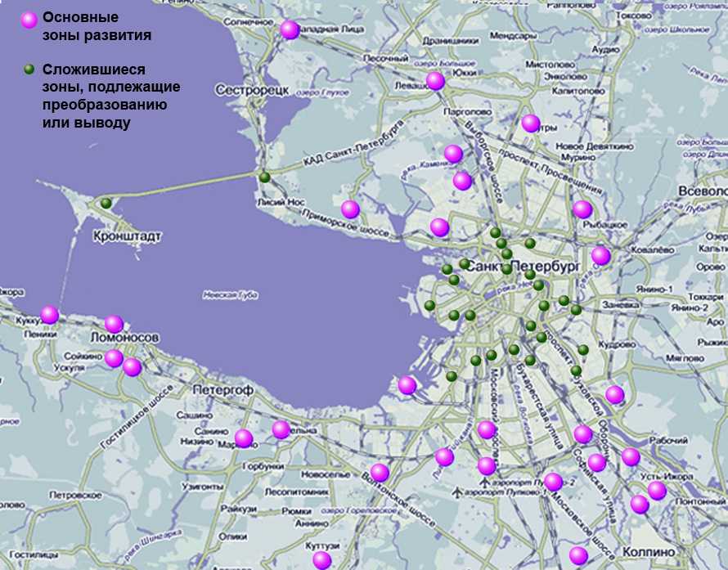Select the Кудрово label
Viewport: 728px width, 570px height.
(617, 345)
